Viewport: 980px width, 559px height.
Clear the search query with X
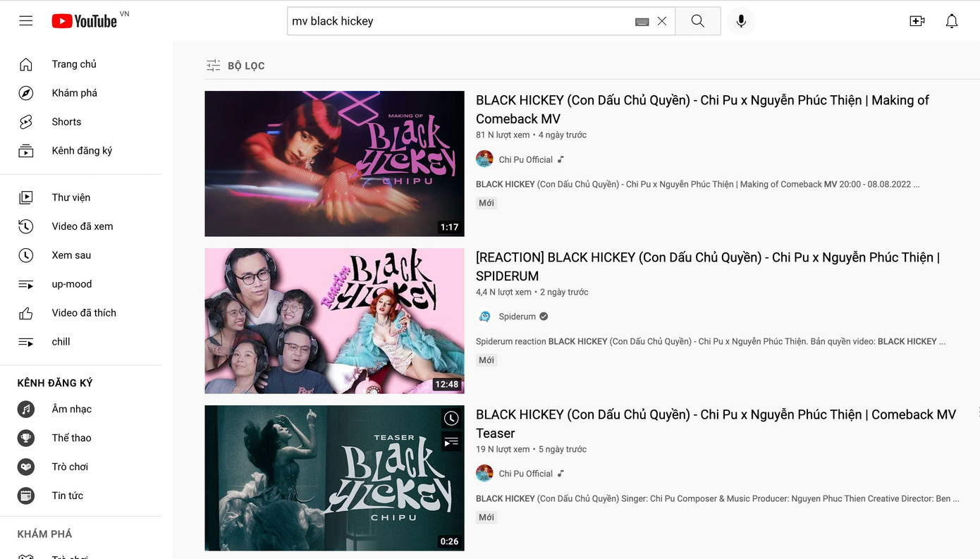coord(662,21)
